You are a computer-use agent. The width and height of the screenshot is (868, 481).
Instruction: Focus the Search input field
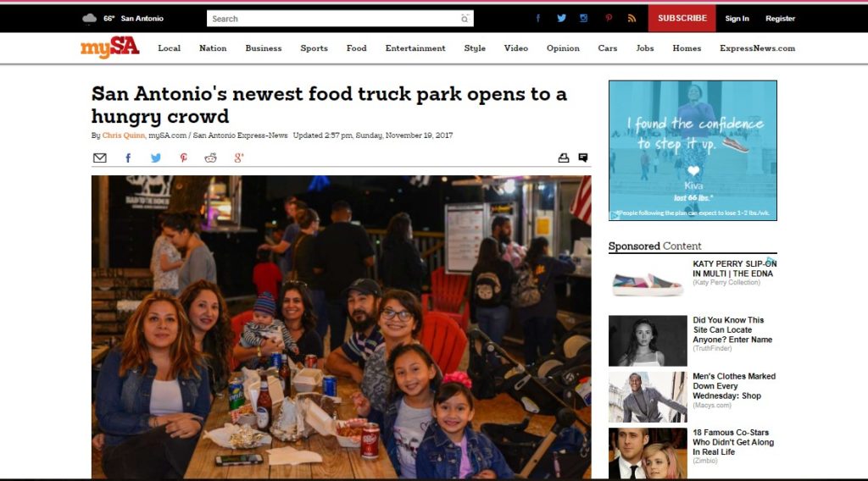[x=340, y=19]
